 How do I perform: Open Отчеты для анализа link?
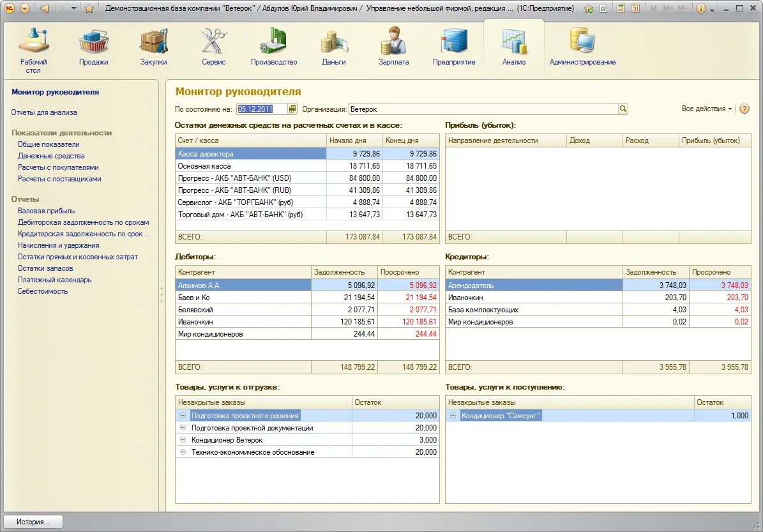44,112
